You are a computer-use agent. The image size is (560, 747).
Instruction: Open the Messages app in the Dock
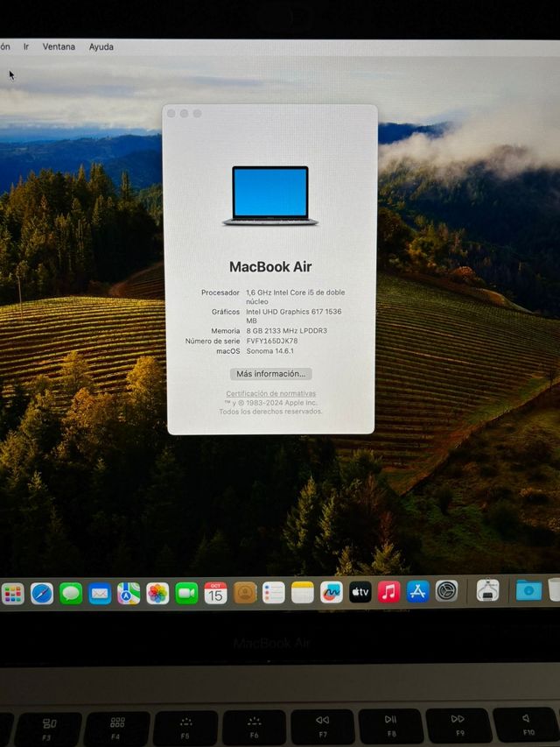[x=71, y=594]
